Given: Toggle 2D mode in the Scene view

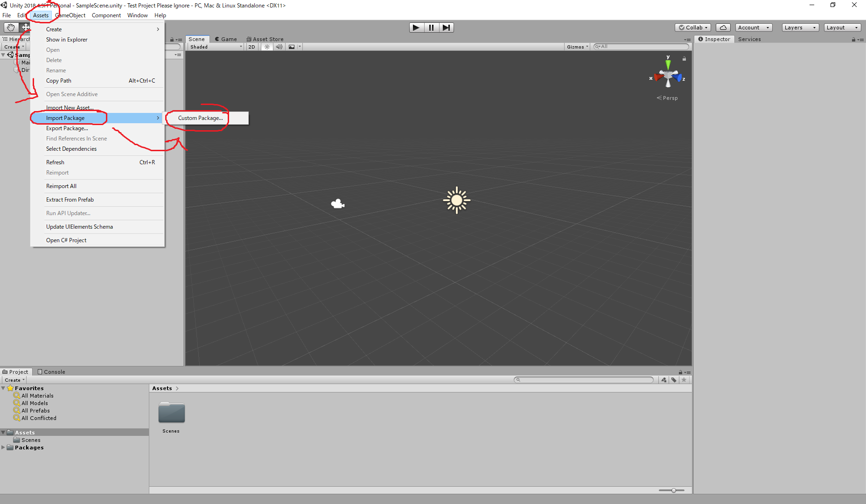Looking at the screenshot, I should pos(251,46).
